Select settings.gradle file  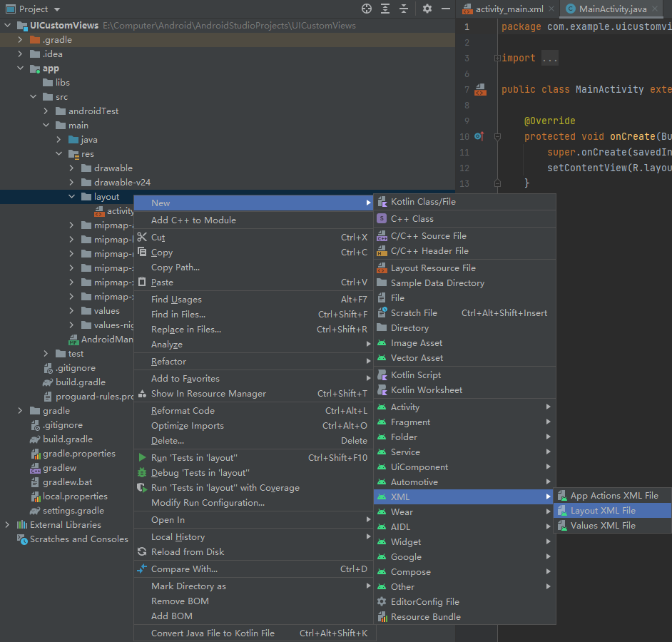tap(73, 511)
